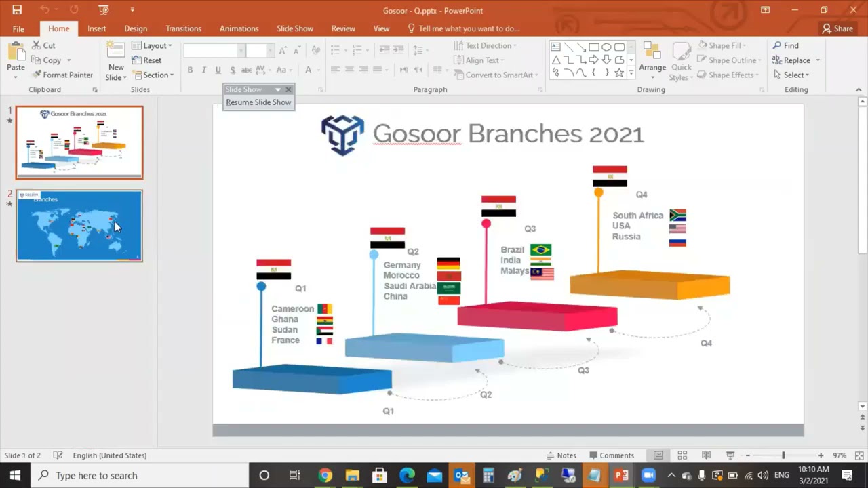Switch to Reading View
Image resolution: width=868 pixels, height=488 pixels.
[x=706, y=455]
